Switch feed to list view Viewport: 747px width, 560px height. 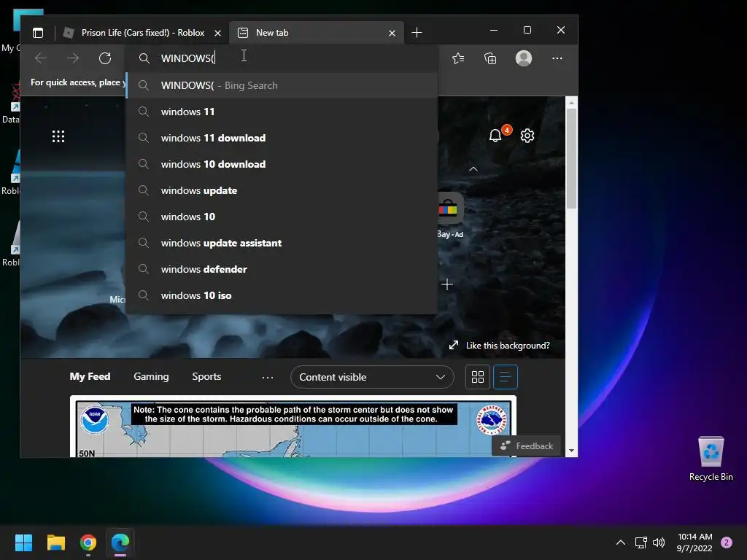(x=506, y=377)
